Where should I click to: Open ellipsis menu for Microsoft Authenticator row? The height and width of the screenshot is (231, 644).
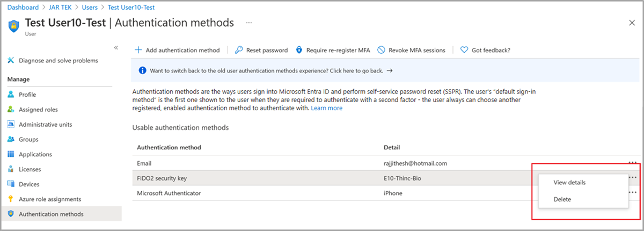[x=633, y=193]
